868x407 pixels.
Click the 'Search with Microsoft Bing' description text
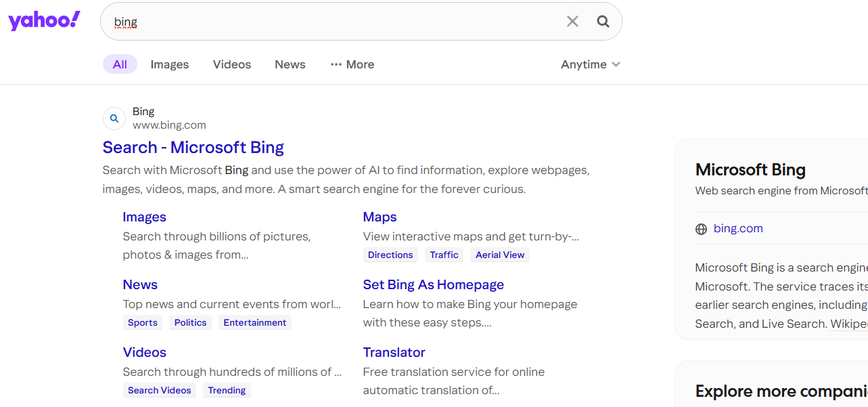pos(346,179)
